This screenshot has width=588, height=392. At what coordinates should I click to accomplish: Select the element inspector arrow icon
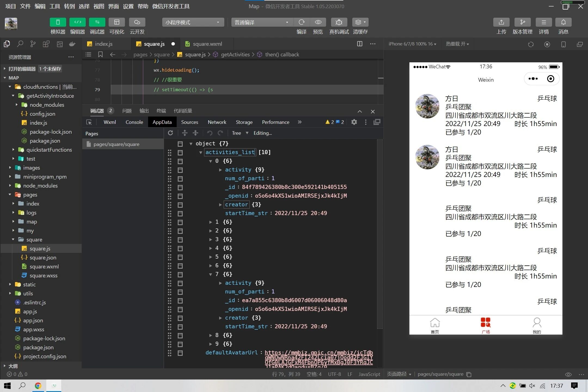coord(89,122)
